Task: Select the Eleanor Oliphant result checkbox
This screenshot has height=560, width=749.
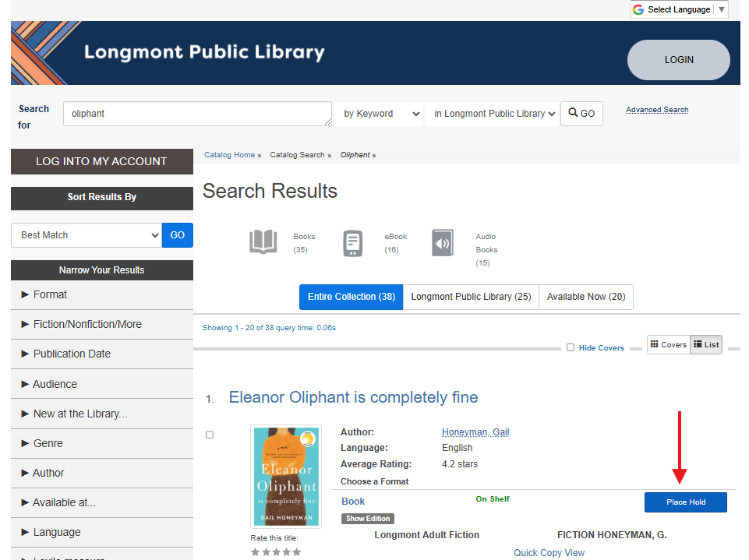Action: coord(209,435)
